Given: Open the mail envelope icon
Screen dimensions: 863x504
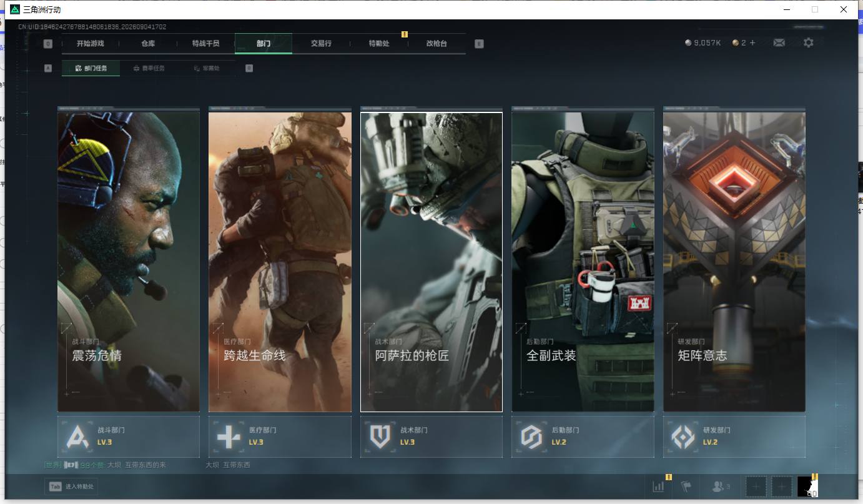Looking at the screenshot, I should click(779, 43).
